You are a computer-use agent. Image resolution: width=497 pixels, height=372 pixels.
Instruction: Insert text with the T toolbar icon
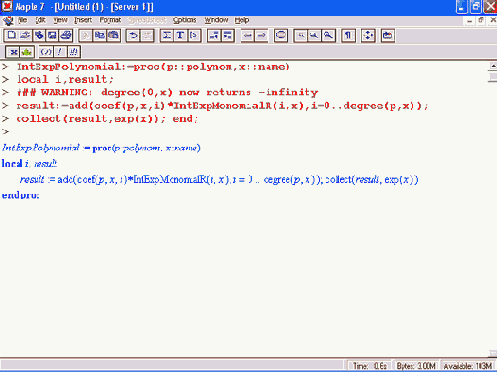(x=180, y=35)
